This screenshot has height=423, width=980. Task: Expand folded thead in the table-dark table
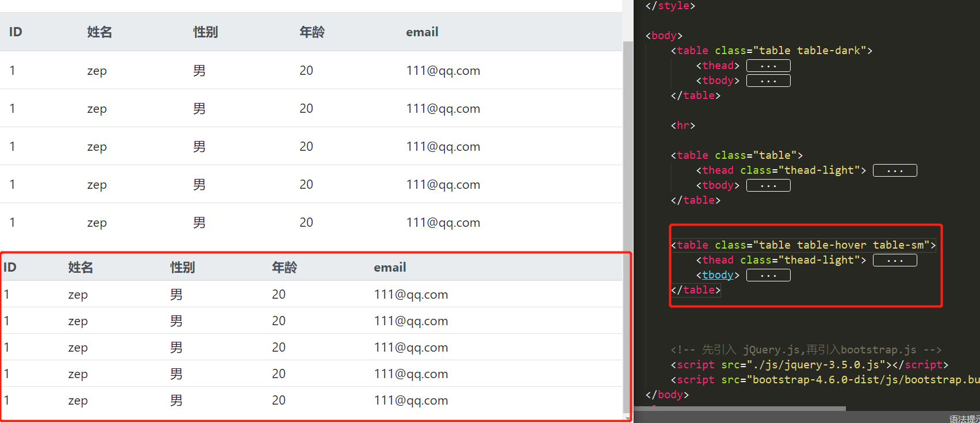coord(768,66)
